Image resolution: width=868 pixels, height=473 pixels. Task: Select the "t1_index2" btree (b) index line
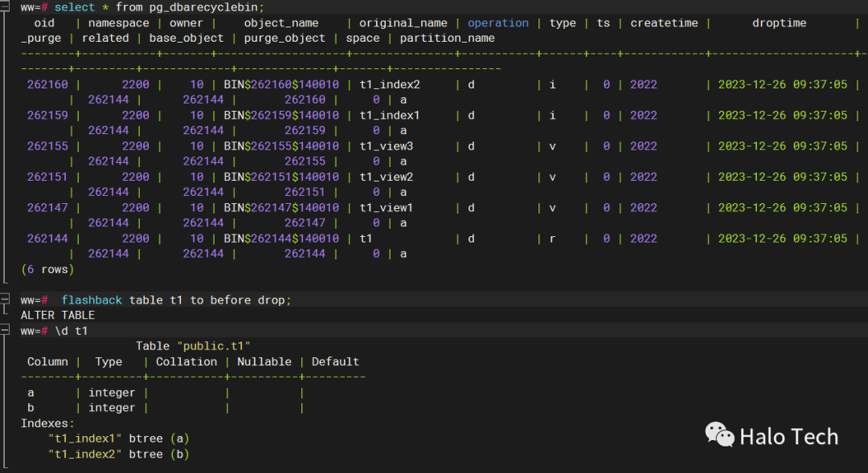[x=118, y=454]
